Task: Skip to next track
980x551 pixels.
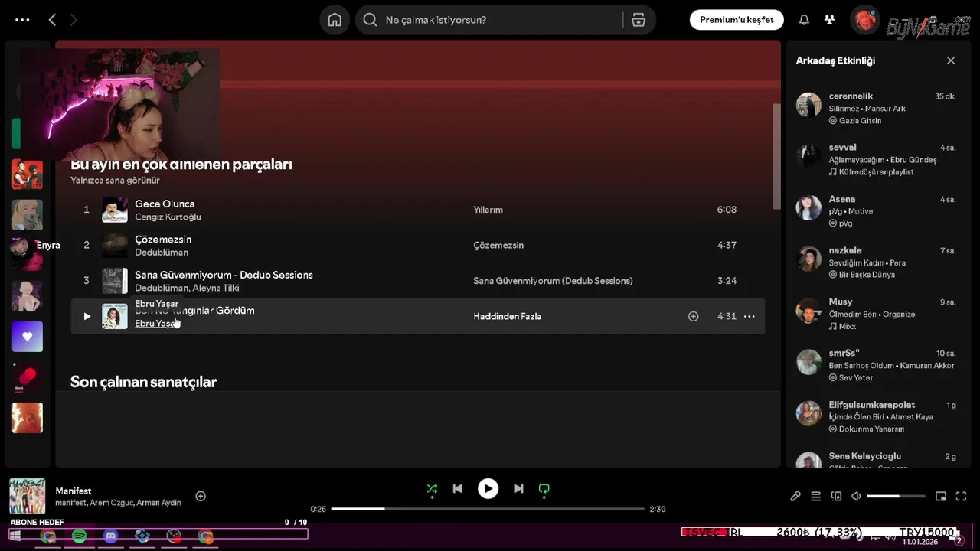Action: pyautogui.click(x=518, y=488)
